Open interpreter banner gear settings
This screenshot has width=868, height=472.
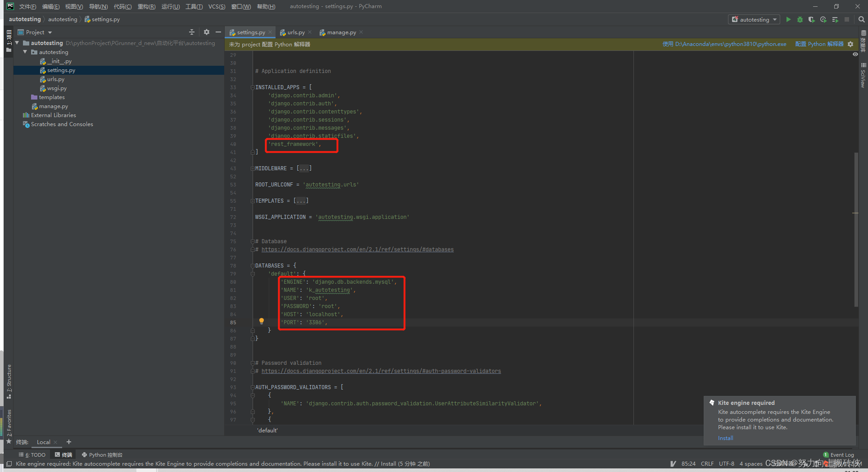pyautogui.click(x=850, y=44)
